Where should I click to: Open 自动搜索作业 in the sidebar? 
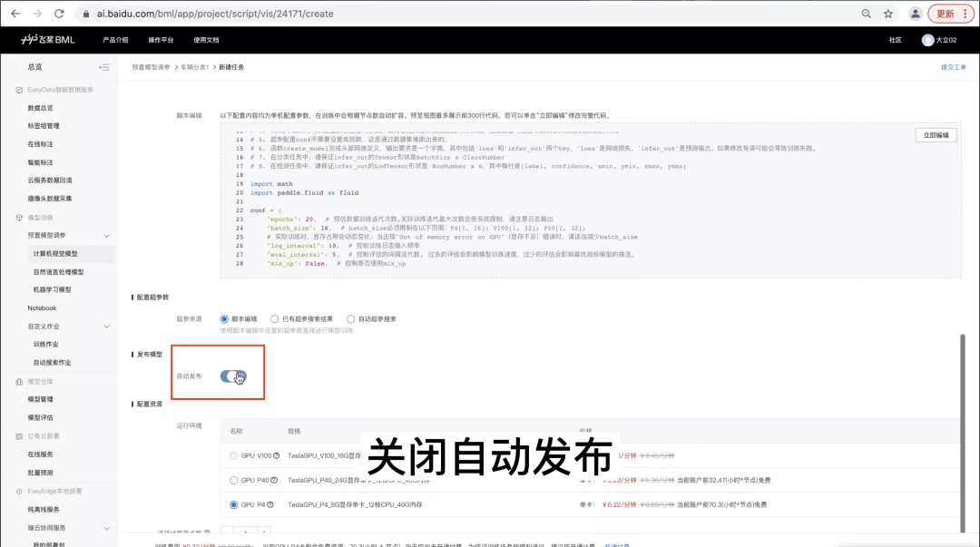[53, 363]
